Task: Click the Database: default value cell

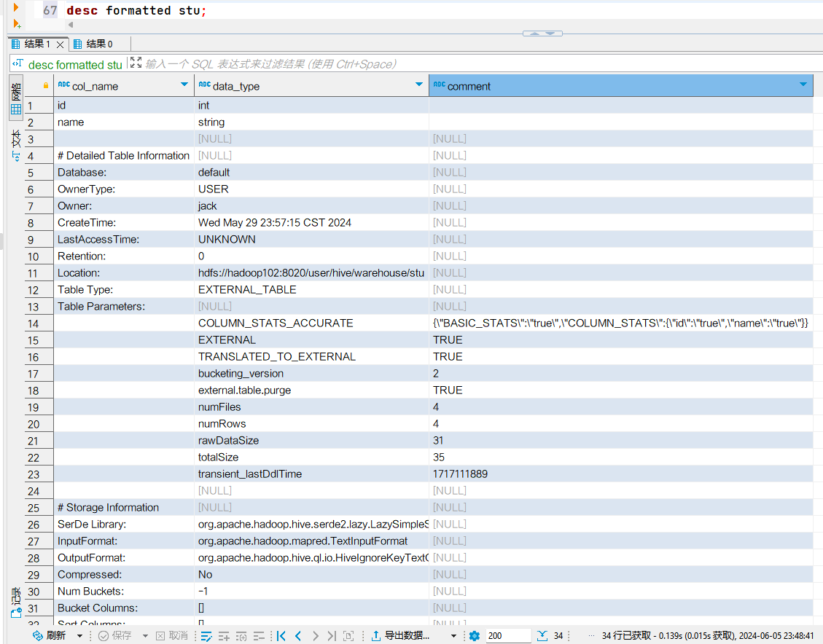Action: tap(312, 172)
